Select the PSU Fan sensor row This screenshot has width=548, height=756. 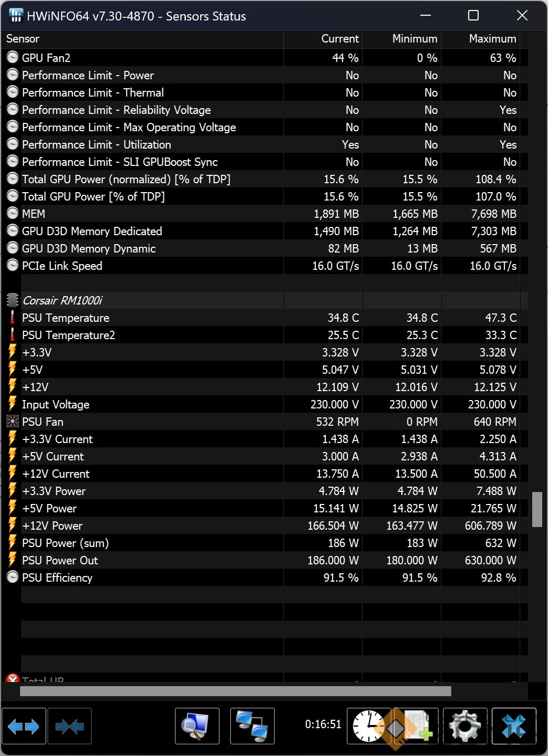pos(43,422)
